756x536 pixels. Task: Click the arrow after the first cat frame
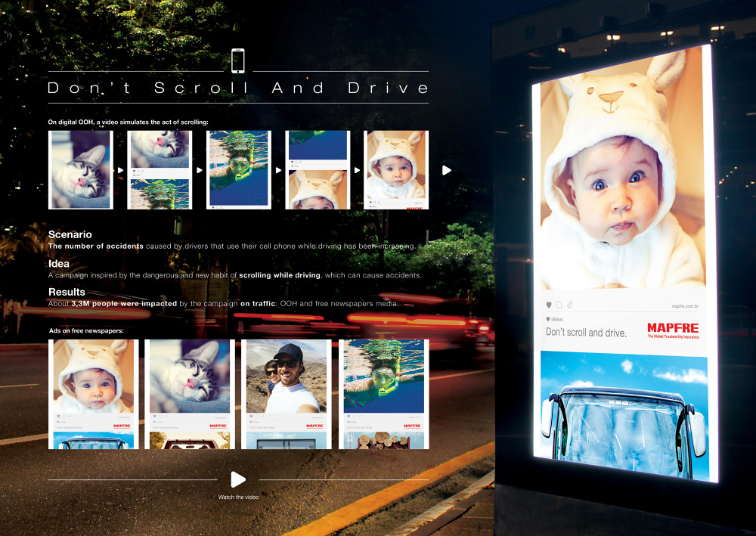120,170
